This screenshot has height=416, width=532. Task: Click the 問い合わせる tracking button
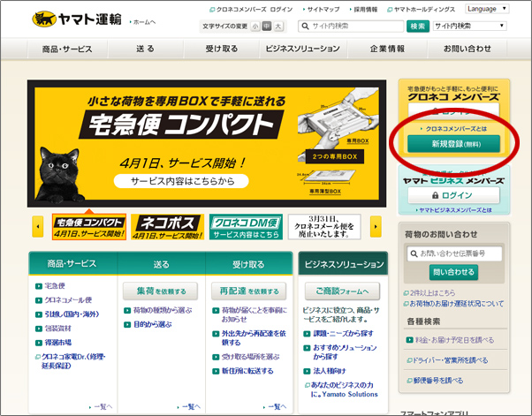453,272
